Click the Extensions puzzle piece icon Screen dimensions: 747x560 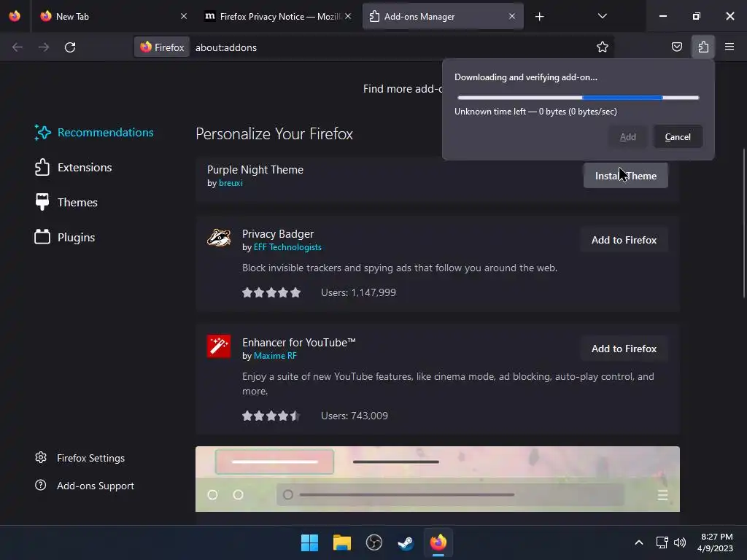(42, 167)
